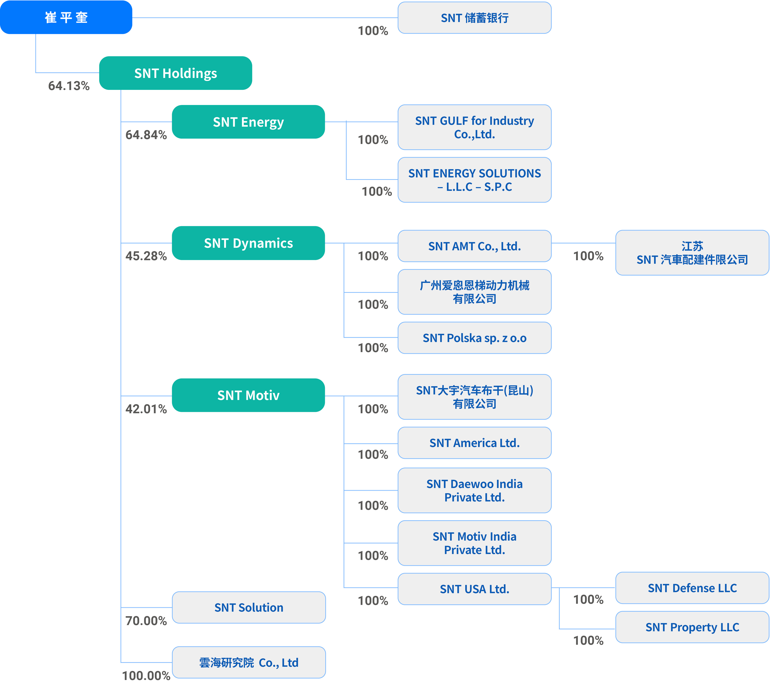Click 100% label beside SNT AMT Co.

[x=373, y=256]
